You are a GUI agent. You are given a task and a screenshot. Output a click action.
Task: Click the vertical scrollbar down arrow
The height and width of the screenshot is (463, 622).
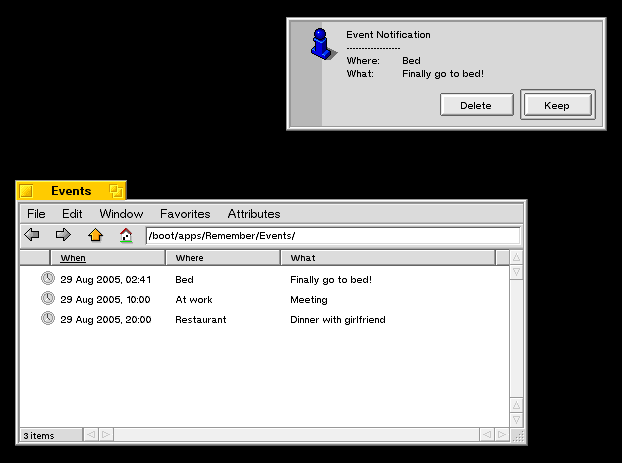coord(516,420)
